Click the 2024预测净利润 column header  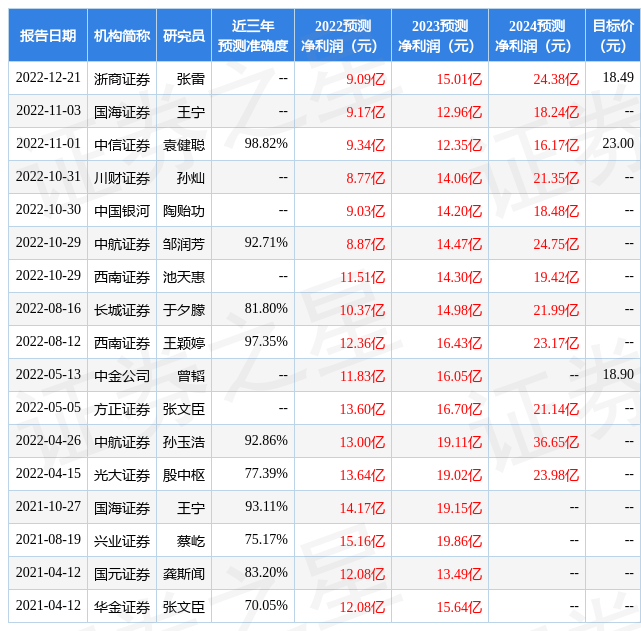tap(537, 36)
